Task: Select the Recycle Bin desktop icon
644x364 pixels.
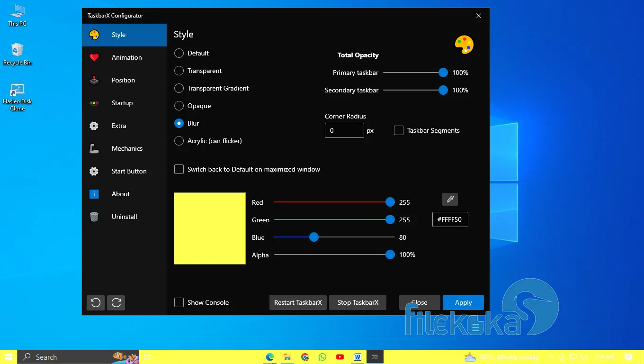Action: (18, 55)
